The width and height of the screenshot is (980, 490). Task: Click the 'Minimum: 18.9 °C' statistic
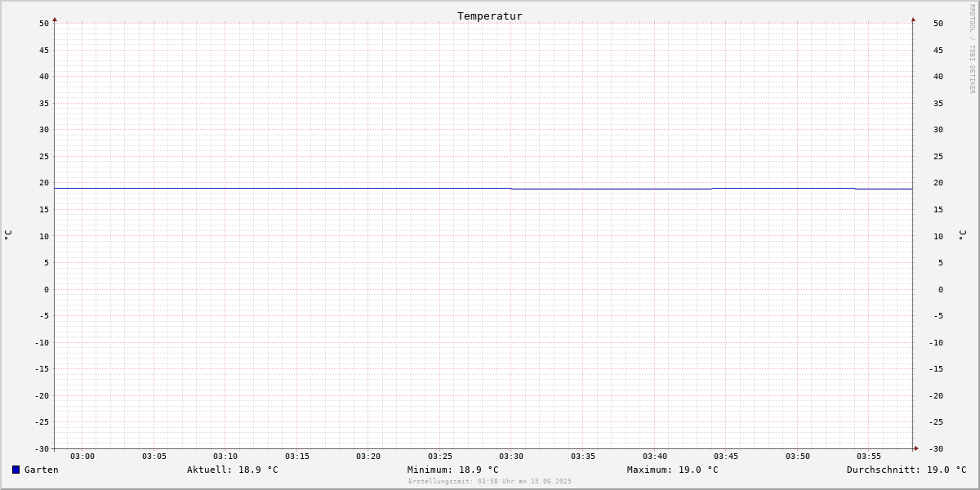pos(453,470)
